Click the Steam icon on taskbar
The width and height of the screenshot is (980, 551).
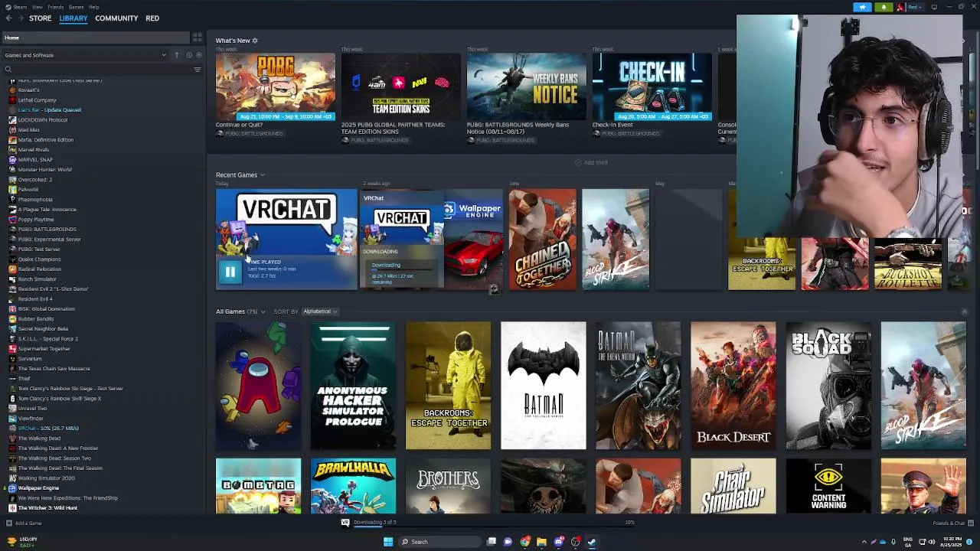592,542
